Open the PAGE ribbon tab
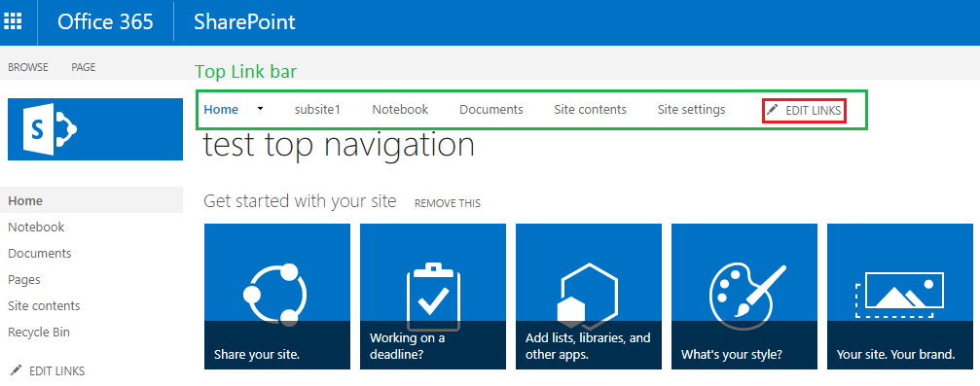The width and height of the screenshot is (980, 386). coord(83,67)
